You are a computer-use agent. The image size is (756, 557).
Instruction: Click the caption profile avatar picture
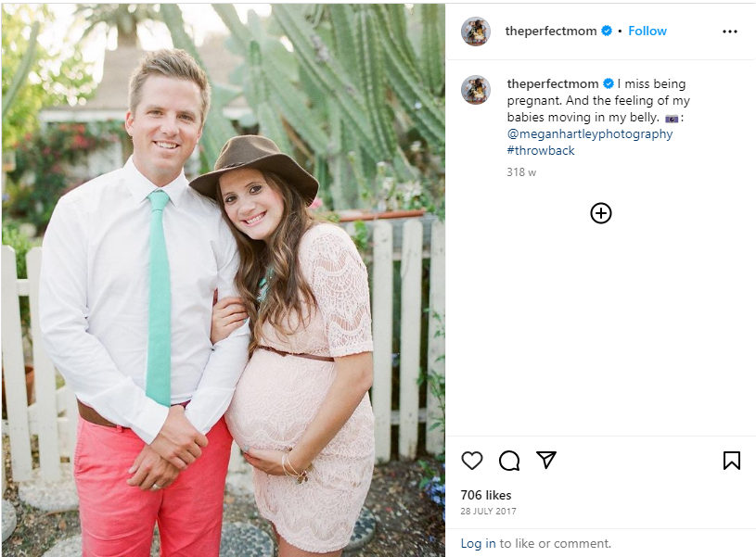coord(475,90)
